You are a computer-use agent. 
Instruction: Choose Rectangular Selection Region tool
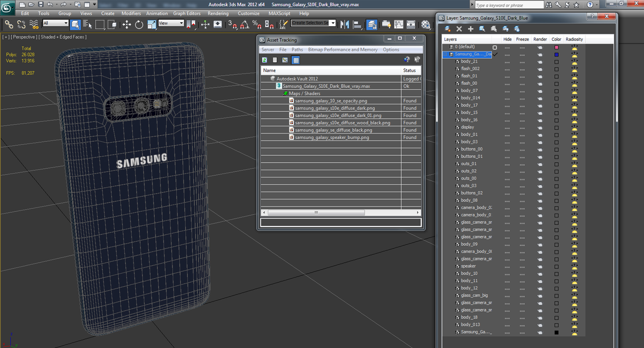pos(100,24)
